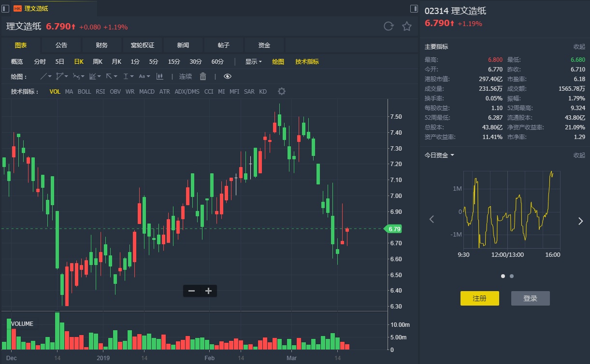Open the 显示 dropdown menu

pyautogui.click(x=253, y=61)
